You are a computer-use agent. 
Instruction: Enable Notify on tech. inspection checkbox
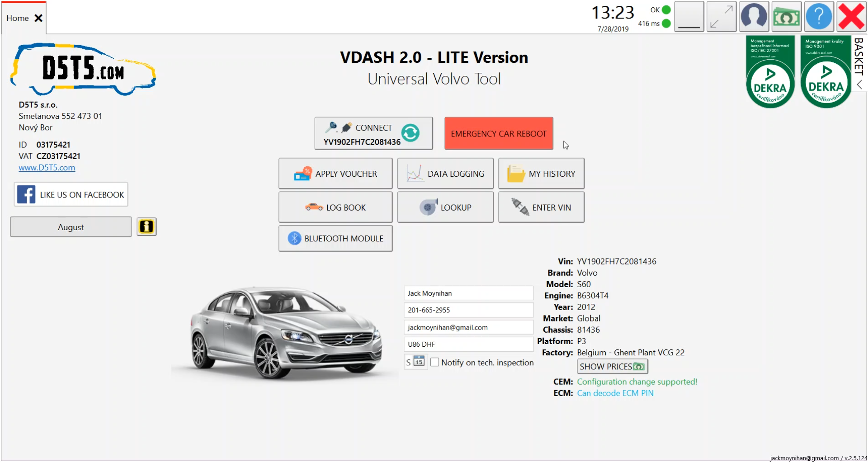click(435, 362)
